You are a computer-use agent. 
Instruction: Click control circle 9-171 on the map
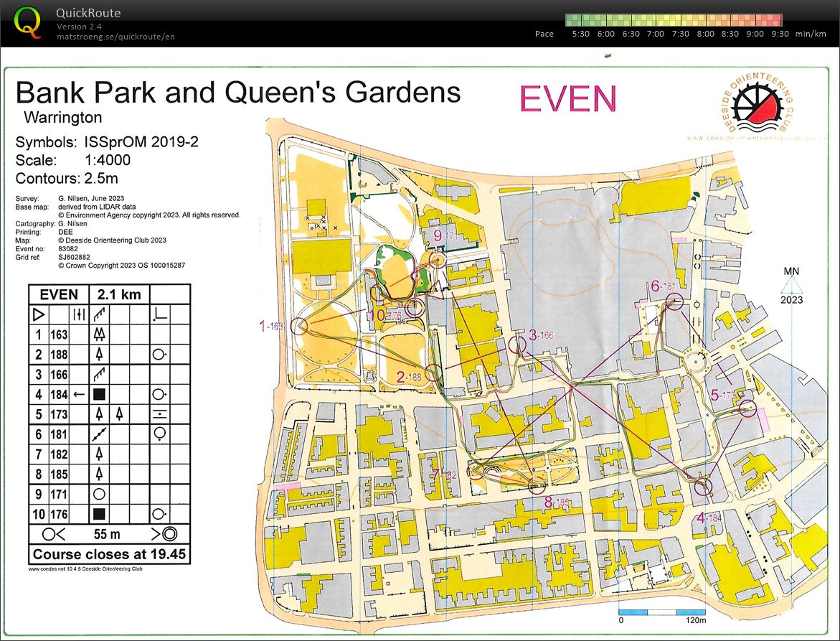[x=438, y=261]
